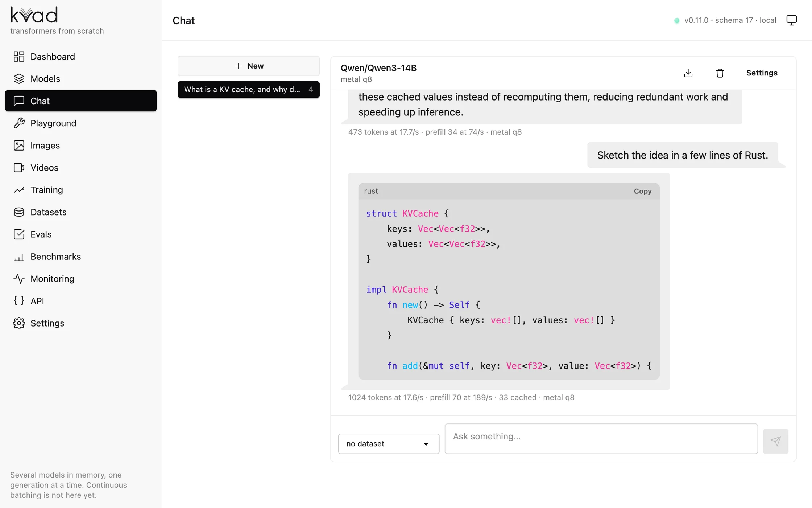The image size is (812, 508).
Task: Click the 'metal q8' backend label
Action: pos(356,79)
